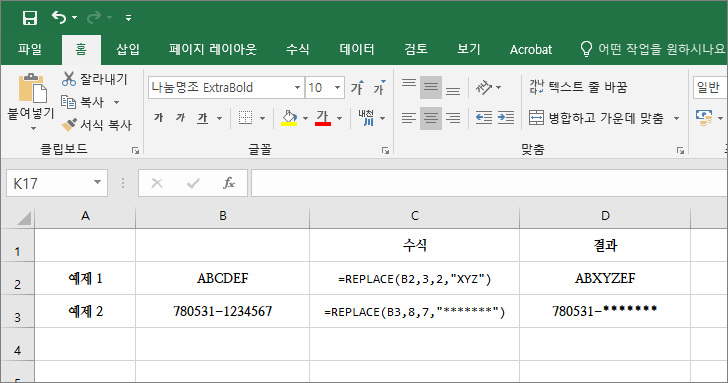Screen dimensions: 728x383
Task: Click decrease font size icon
Action: click(x=379, y=87)
